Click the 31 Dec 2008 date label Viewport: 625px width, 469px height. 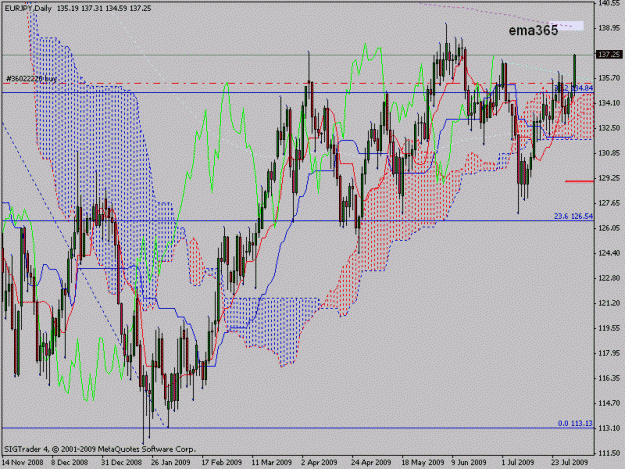coord(121,462)
